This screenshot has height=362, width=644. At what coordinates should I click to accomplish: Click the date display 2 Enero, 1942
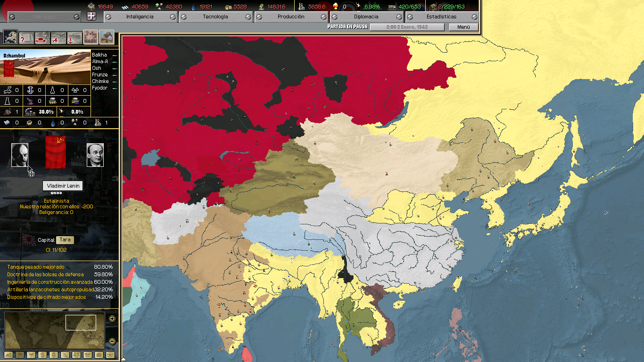(407, 27)
